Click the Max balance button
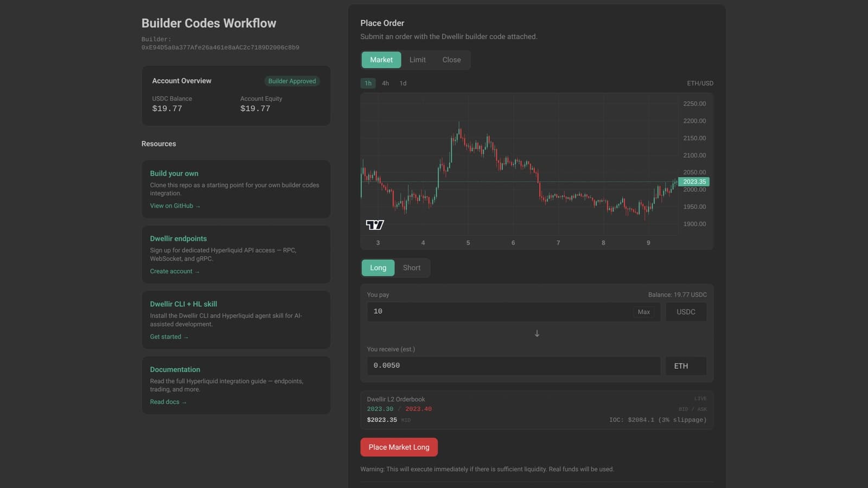 coord(644,312)
